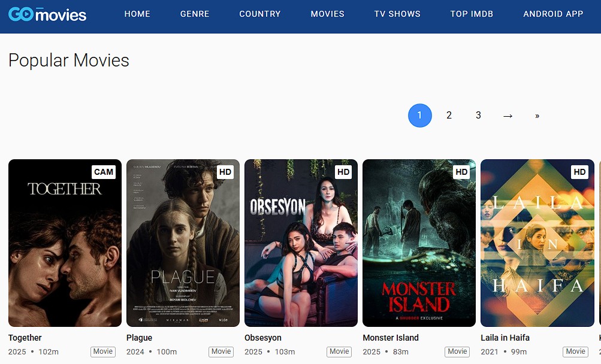Open the HOME nav item
The width and height of the screenshot is (601, 364).
coord(137,14)
